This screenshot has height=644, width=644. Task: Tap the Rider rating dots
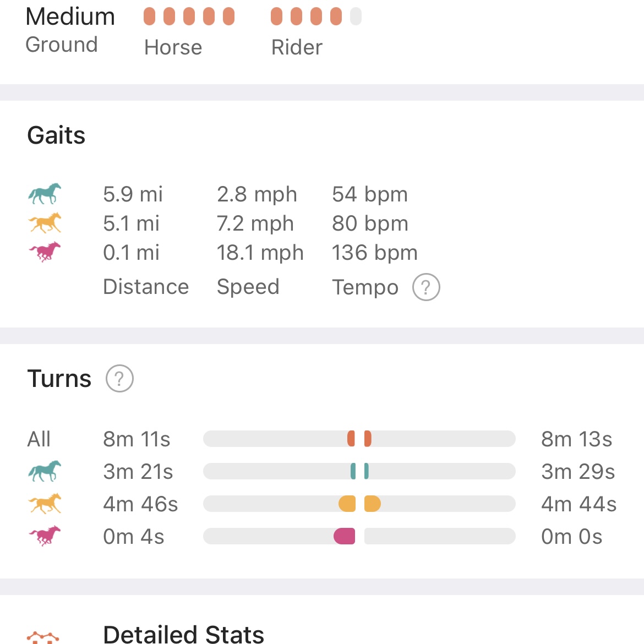(316, 17)
